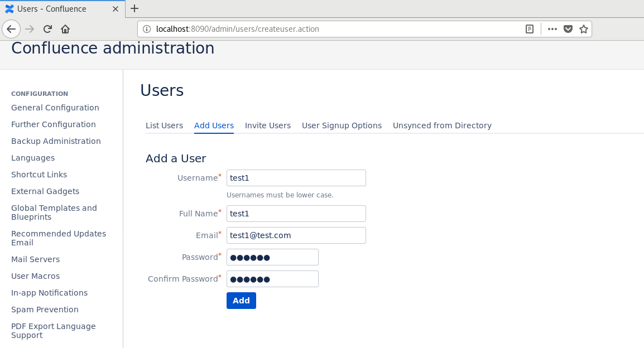Open the Unsynced from Directory tab
The height and width of the screenshot is (348, 644).
click(442, 125)
